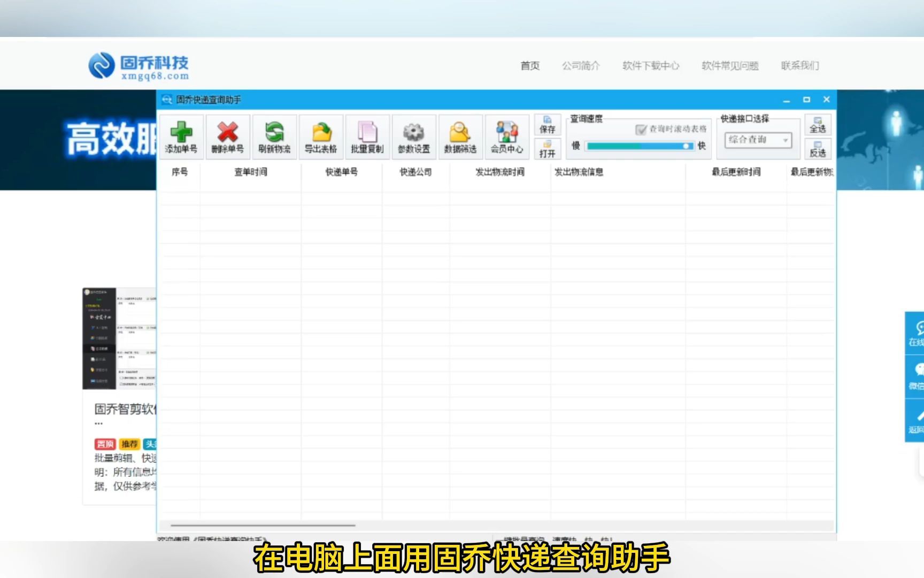924x578 pixels.
Task: Open 公司简介 in the website navigation
Action: click(581, 66)
